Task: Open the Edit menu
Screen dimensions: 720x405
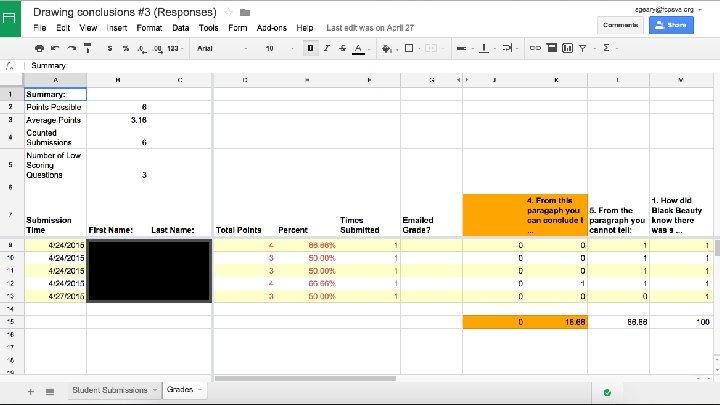Action: tap(63, 28)
